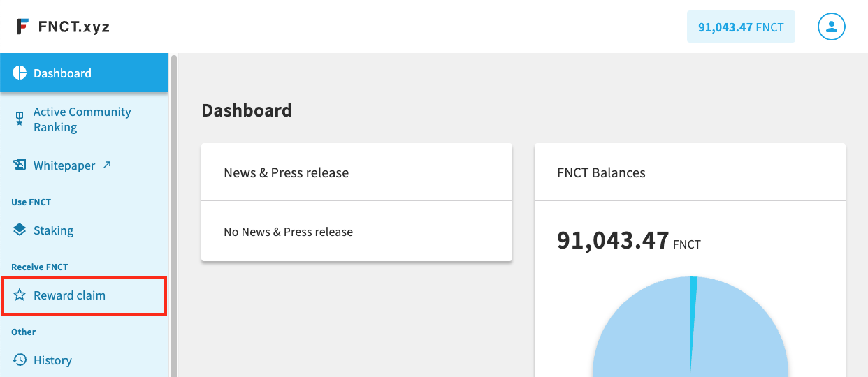Open the Reward claim menu entry
This screenshot has width=868, height=377.
84,295
